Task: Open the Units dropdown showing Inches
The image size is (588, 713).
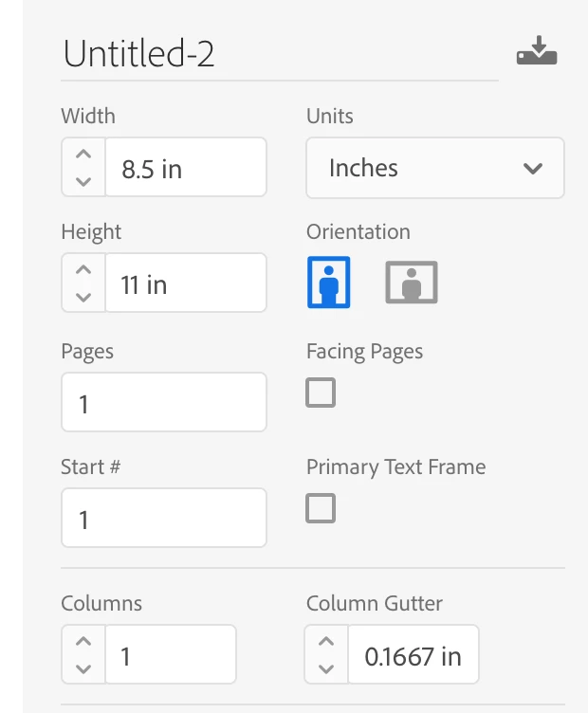Action: [434, 169]
